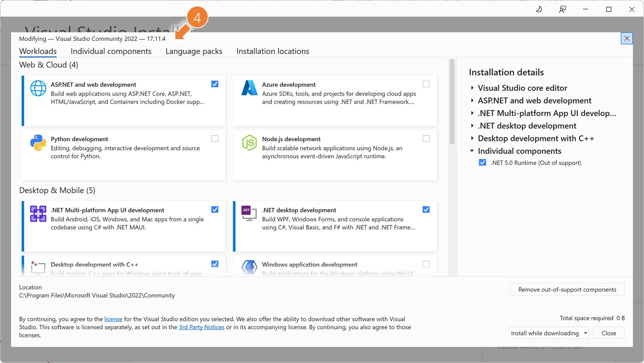Screen dimensions: 644x363
Task: Open the license link
Action: pos(113,319)
